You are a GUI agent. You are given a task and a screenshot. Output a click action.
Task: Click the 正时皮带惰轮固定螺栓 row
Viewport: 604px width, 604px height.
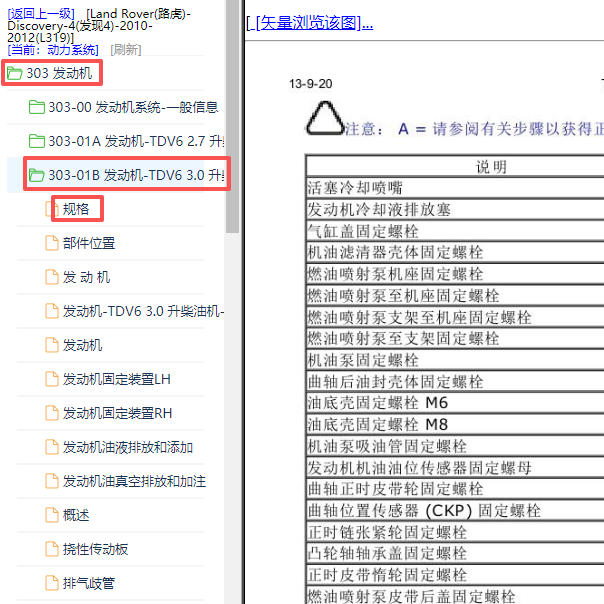[x=455, y=575]
